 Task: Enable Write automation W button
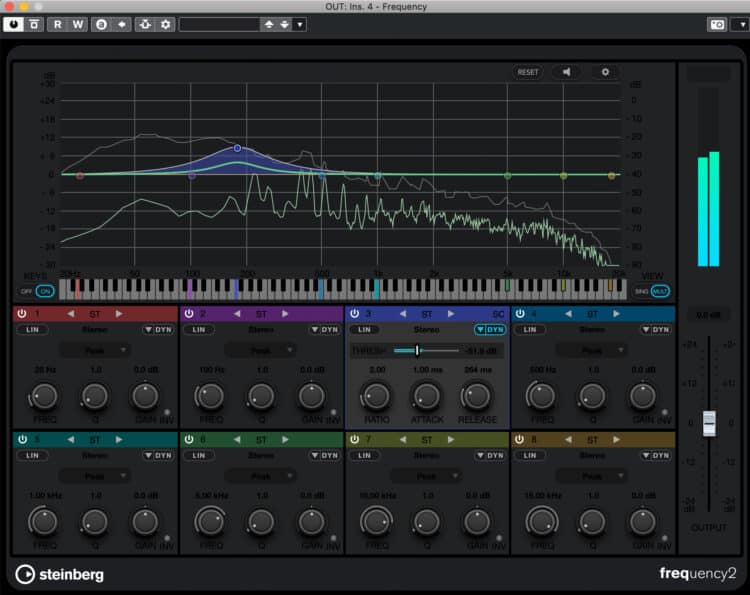pyautogui.click(x=78, y=24)
